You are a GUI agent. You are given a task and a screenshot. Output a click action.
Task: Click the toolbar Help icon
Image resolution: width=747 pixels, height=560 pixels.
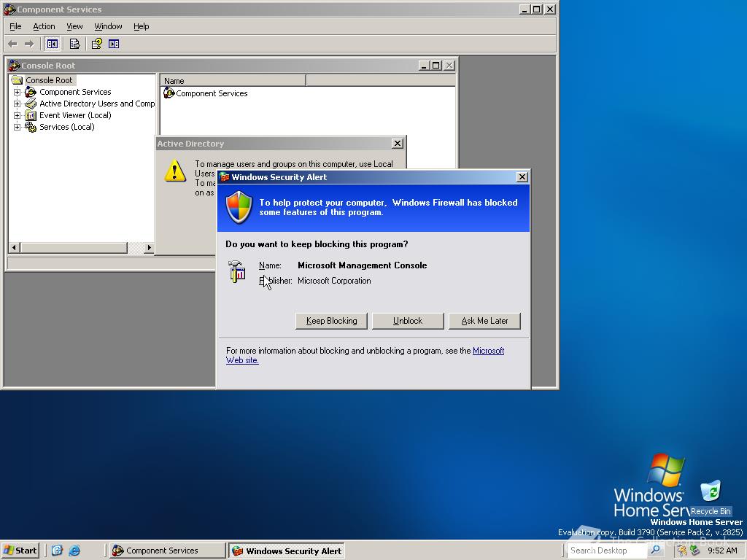(x=97, y=44)
